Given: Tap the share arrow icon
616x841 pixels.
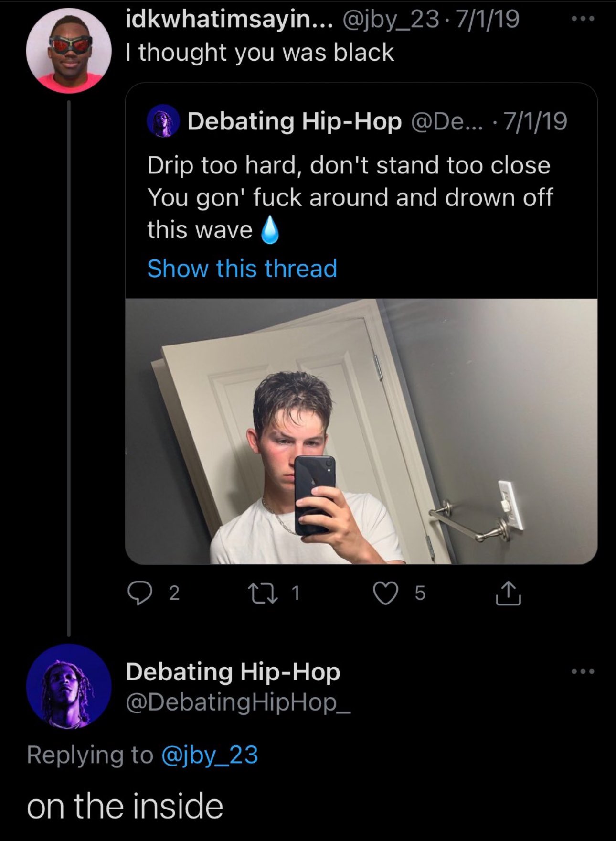Looking at the screenshot, I should tap(508, 593).
